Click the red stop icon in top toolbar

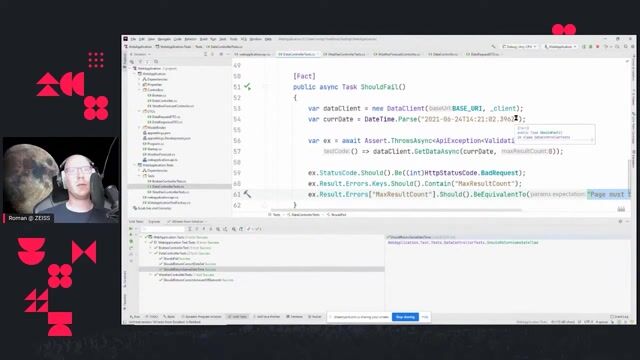[x=597, y=47]
